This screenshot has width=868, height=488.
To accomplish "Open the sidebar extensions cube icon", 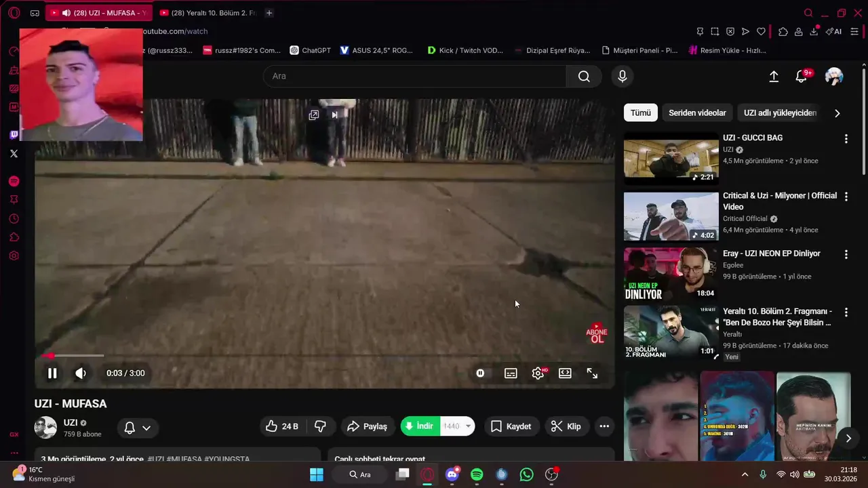I will pos(14,237).
